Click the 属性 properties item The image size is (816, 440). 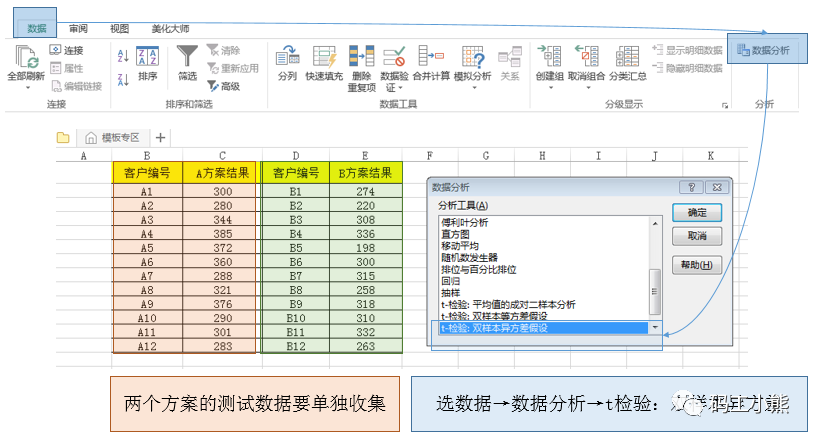click(x=67, y=68)
